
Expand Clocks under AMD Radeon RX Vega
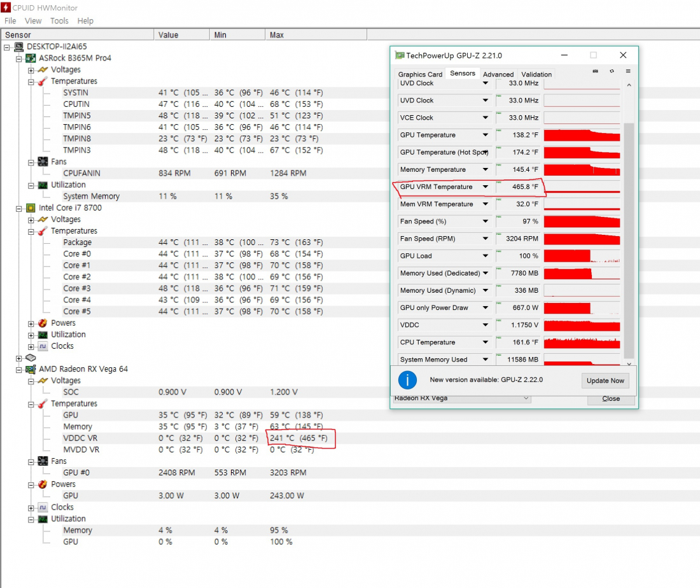[x=31, y=508]
